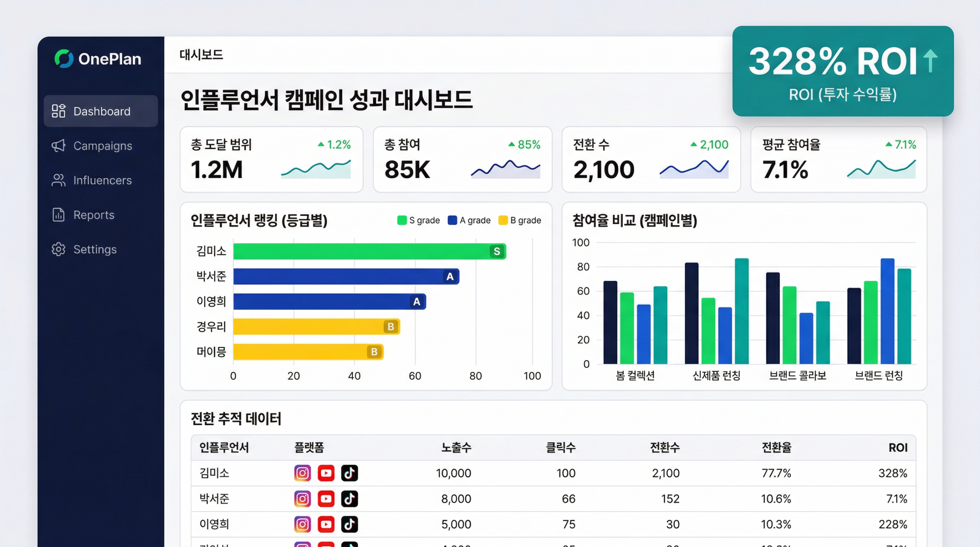980x547 pixels.
Task: Click the OnePlan logo mark
Action: coord(64,59)
